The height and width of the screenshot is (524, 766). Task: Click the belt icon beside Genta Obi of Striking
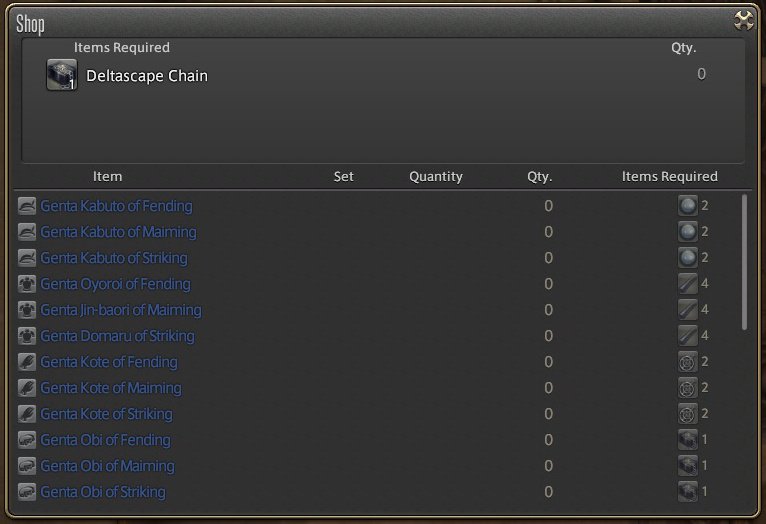pyautogui.click(x=27, y=492)
